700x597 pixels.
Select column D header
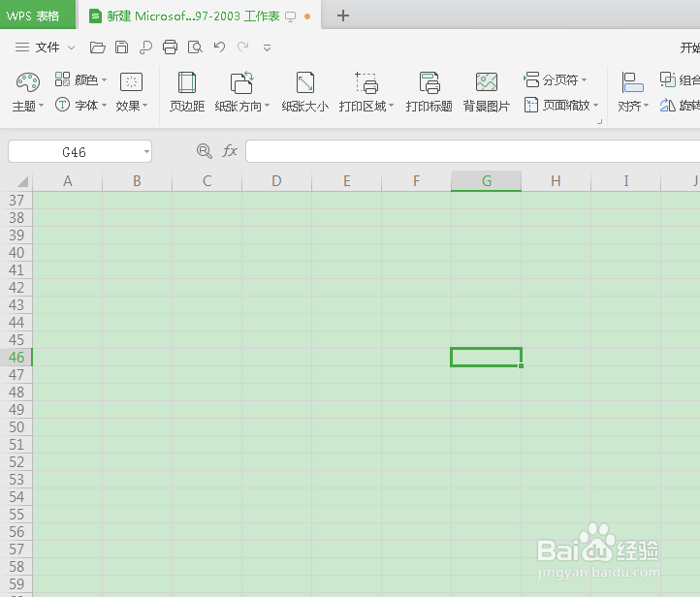[276, 181]
